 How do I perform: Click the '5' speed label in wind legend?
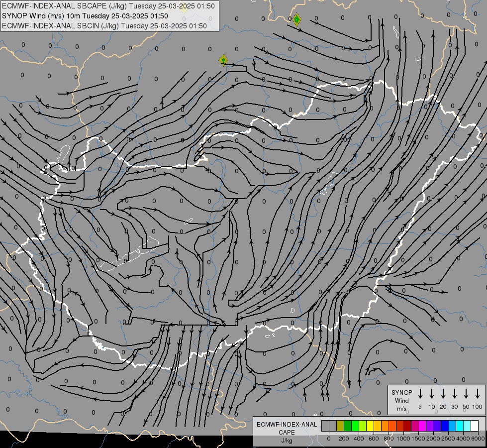click(x=420, y=407)
